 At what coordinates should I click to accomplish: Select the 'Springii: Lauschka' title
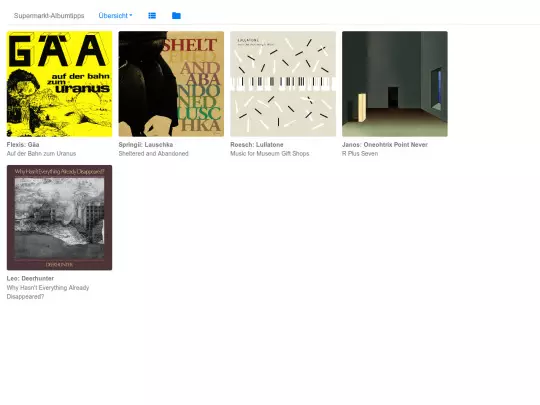[x=146, y=145]
